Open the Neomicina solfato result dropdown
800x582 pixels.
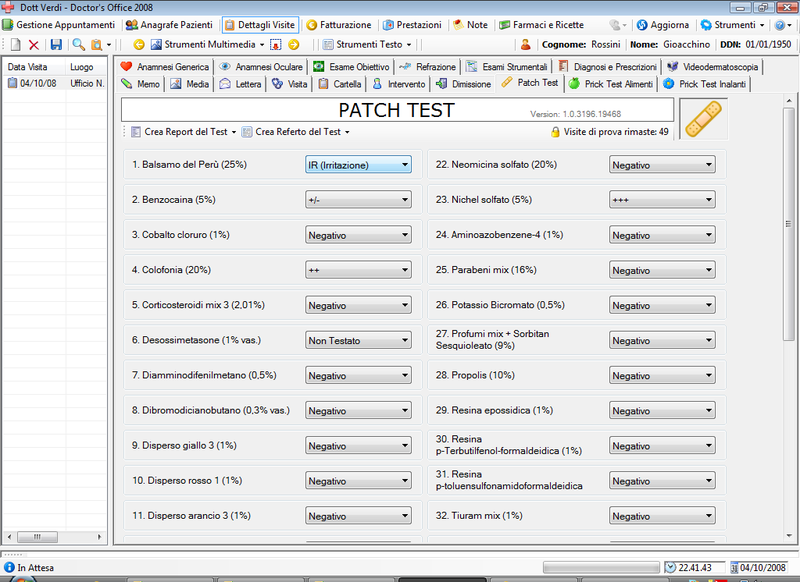click(662, 165)
